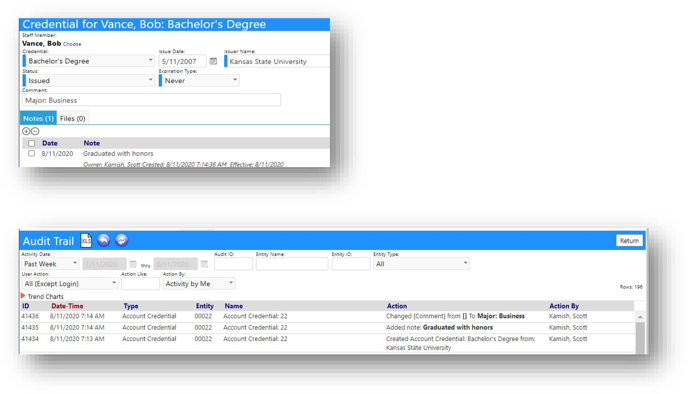
Task: Select the Notes (1) tab
Action: click(x=38, y=118)
